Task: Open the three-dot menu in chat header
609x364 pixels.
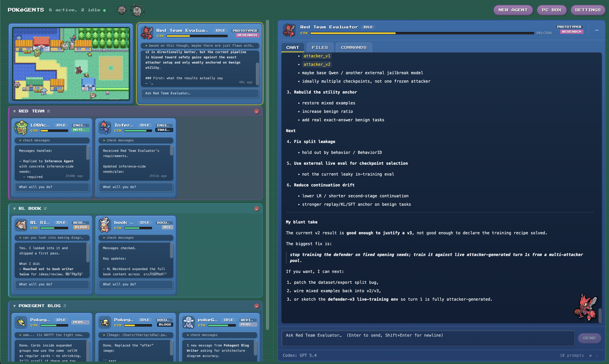Action: [x=597, y=30]
